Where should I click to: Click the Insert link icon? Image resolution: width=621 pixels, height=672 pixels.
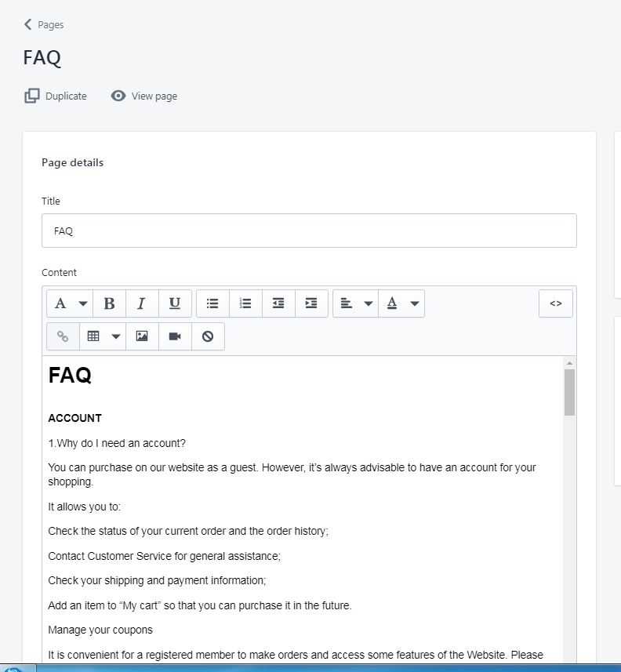coord(63,336)
